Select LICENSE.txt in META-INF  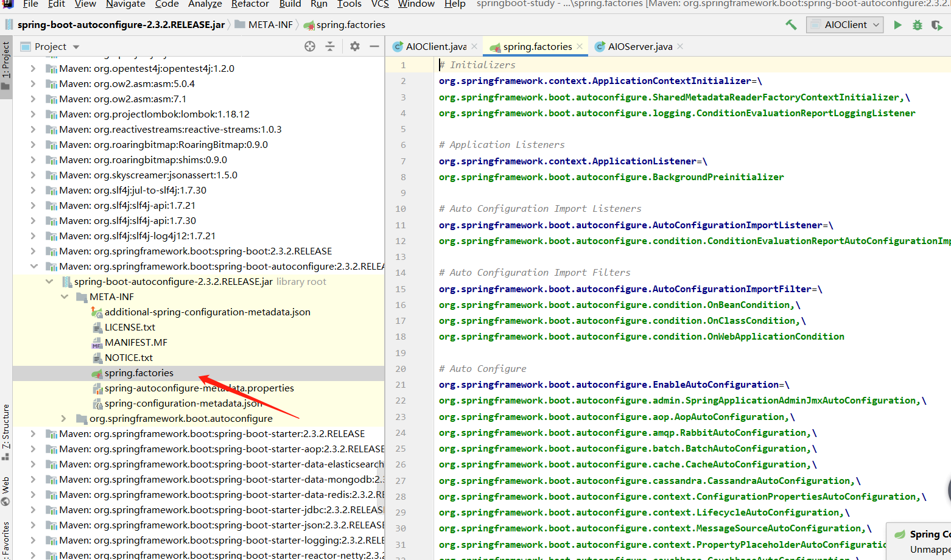(130, 327)
